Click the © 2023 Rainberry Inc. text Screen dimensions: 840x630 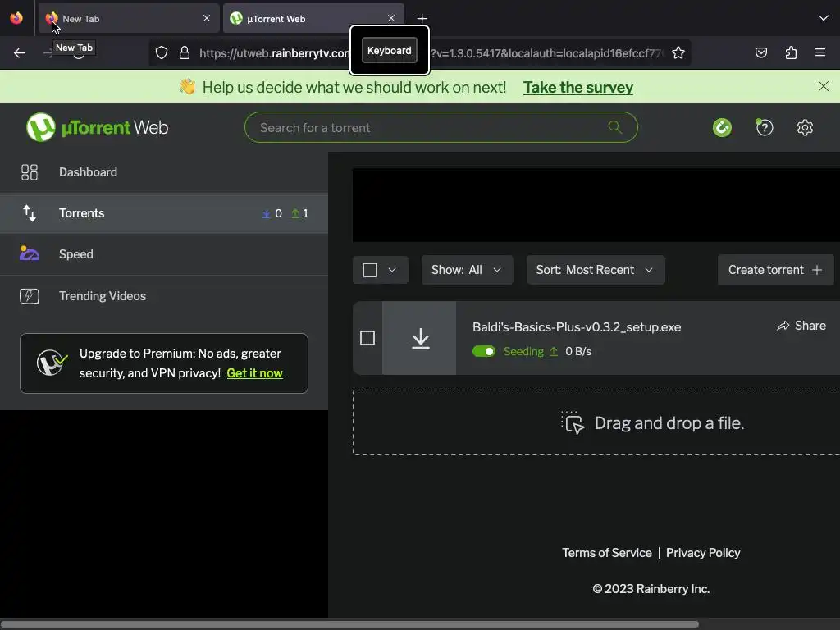[651, 589]
